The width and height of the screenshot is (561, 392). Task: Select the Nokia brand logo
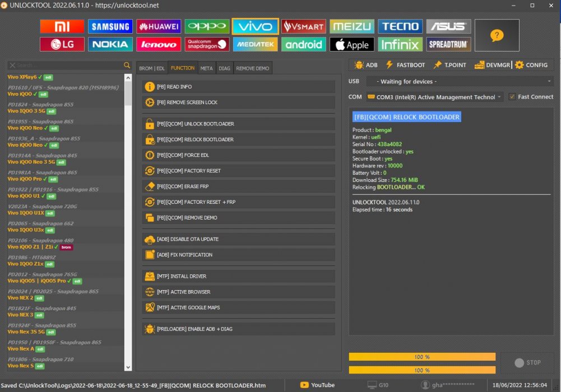tap(110, 44)
